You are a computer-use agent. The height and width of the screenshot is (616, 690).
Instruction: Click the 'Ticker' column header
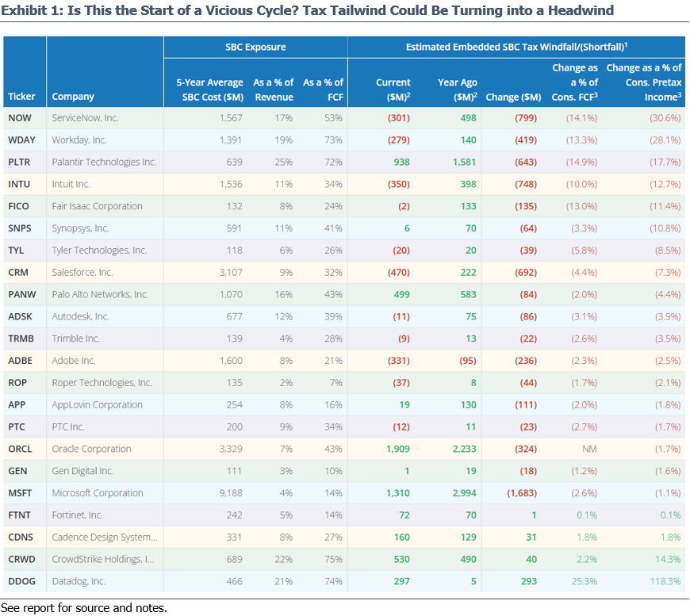coord(21,97)
